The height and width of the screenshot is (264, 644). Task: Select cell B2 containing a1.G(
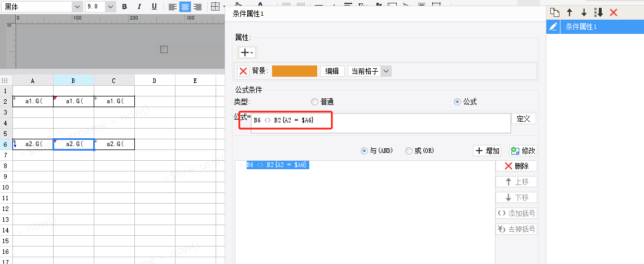pos(73,102)
